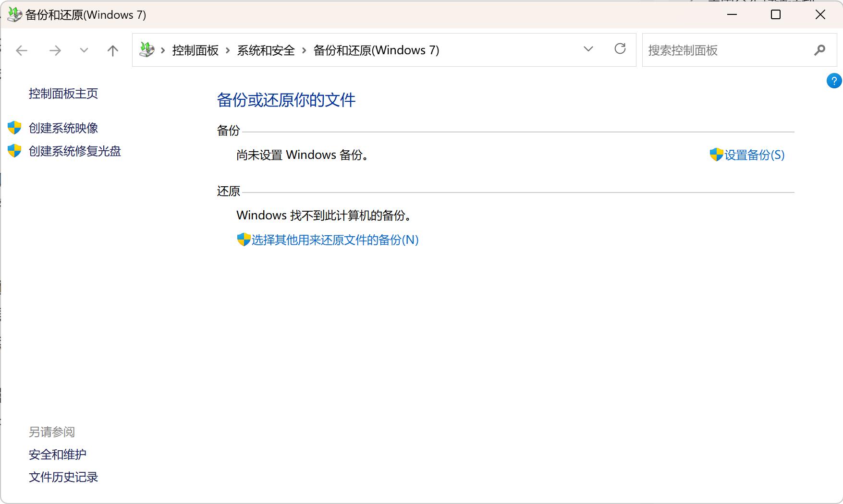The image size is (843, 504).
Task: Open 文件历史记录 from 另请参阅 section
Action: click(x=63, y=477)
